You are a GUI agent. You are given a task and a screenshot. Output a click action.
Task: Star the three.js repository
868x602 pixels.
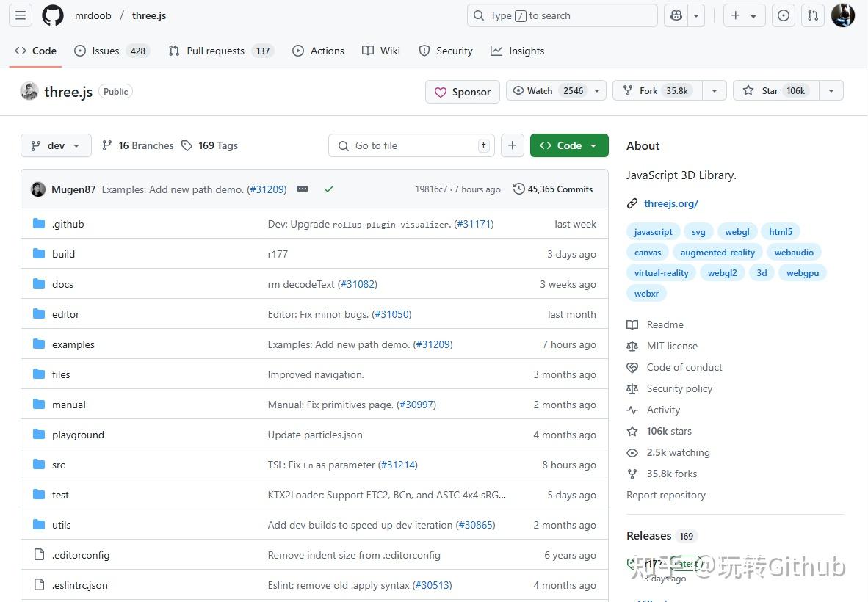(776, 91)
